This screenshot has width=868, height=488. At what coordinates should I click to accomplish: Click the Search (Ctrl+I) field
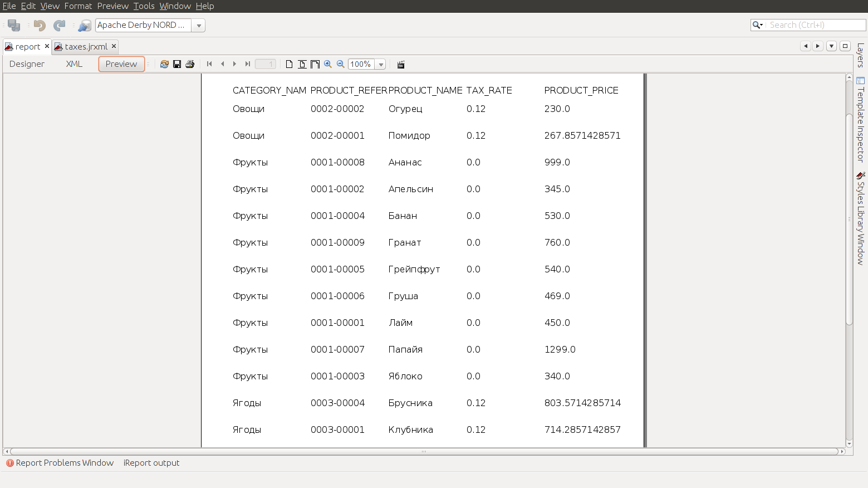pyautogui.click(x=816, y=25)
